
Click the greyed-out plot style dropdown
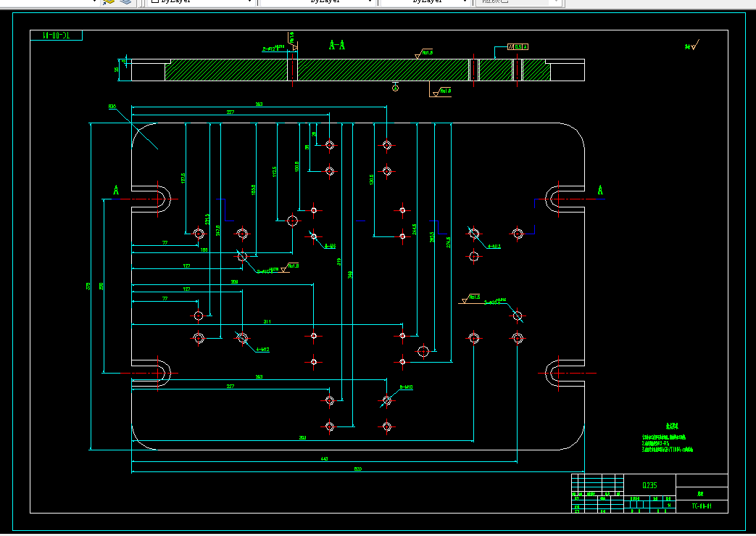click(518, 1)
